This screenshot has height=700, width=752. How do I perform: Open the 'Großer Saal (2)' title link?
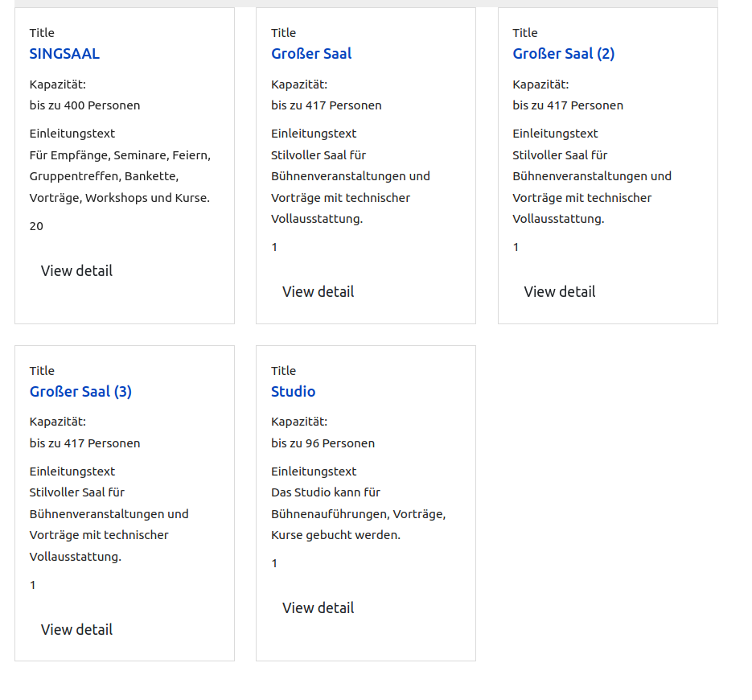coord(563,54)
